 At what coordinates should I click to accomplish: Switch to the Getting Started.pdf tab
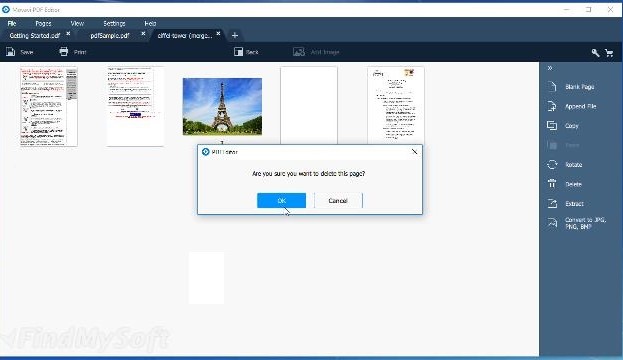click(35, 35)
